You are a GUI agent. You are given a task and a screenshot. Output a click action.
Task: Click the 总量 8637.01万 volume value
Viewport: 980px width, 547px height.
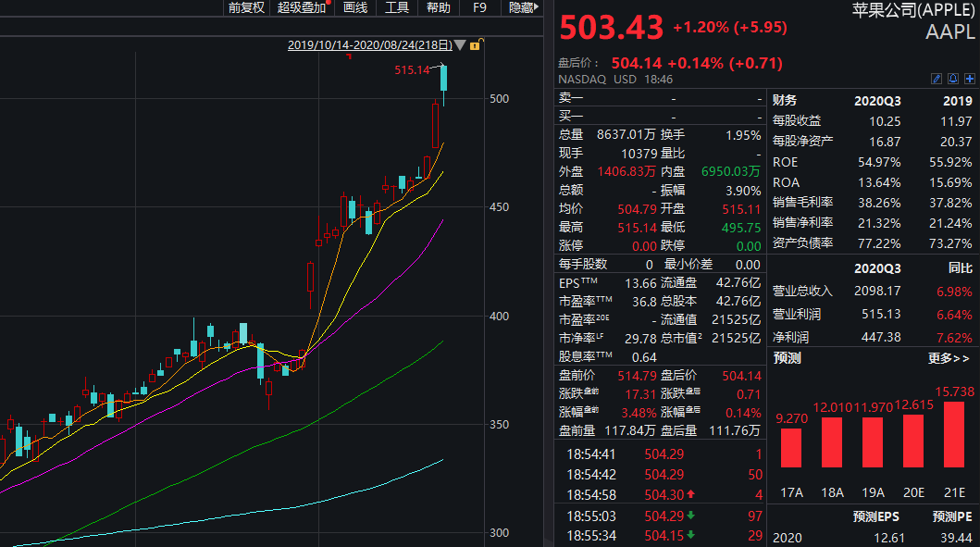pyautogui.click(x=626, y=134)
